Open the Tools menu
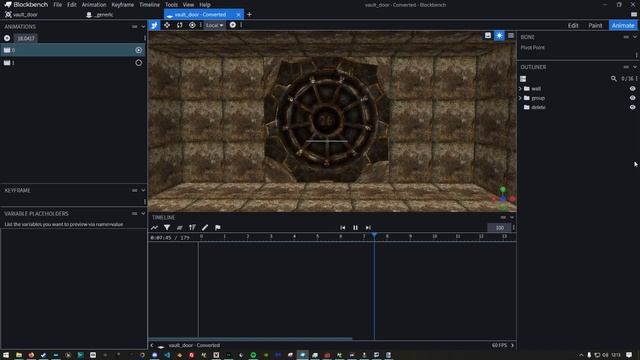 click(x=171, y=5)
